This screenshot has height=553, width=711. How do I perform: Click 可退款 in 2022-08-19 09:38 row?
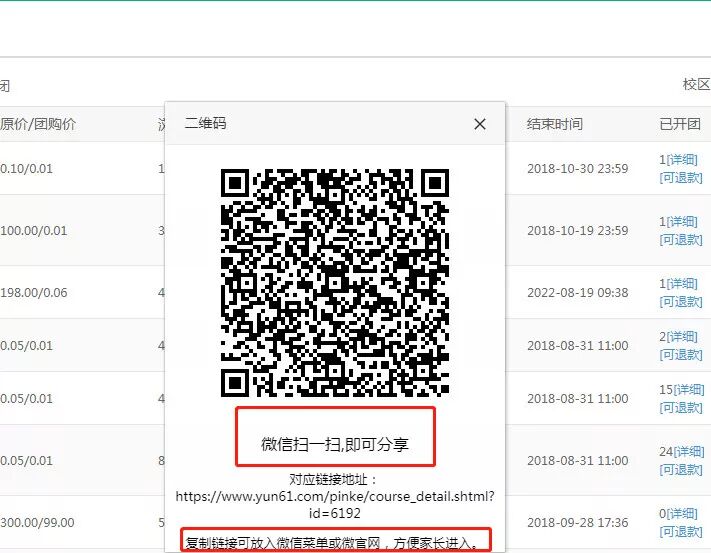[681, 302]
